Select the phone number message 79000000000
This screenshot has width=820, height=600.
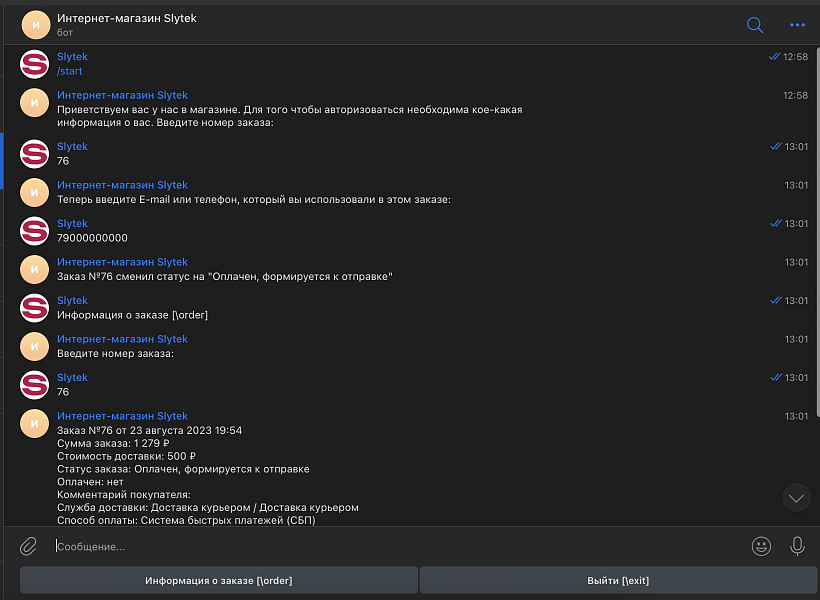tap(92, 238)
